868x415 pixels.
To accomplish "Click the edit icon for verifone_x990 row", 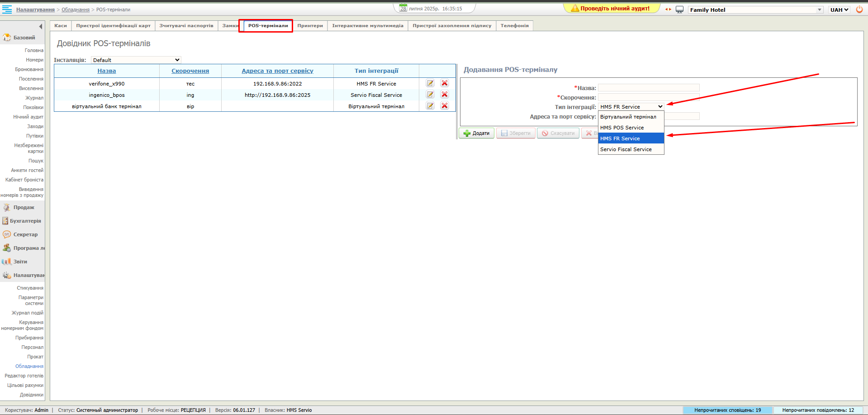I will [430, 83].
